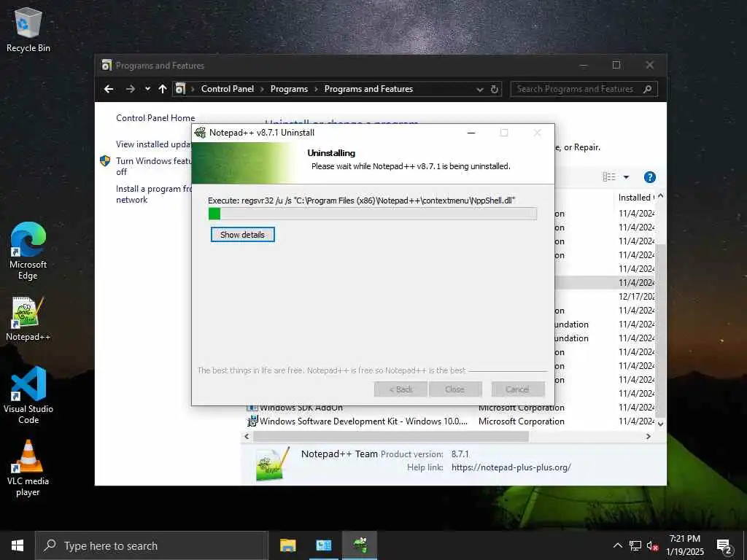The image size is (747, 560).
Task: Click the uninstall progress bar
Action: [373, 214]
